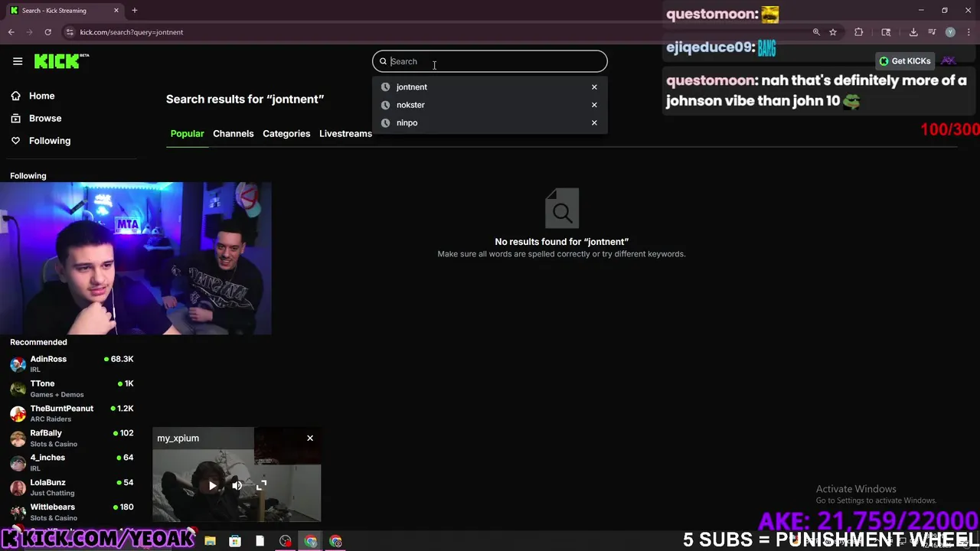Click the KICK logo

click(61, 61)
